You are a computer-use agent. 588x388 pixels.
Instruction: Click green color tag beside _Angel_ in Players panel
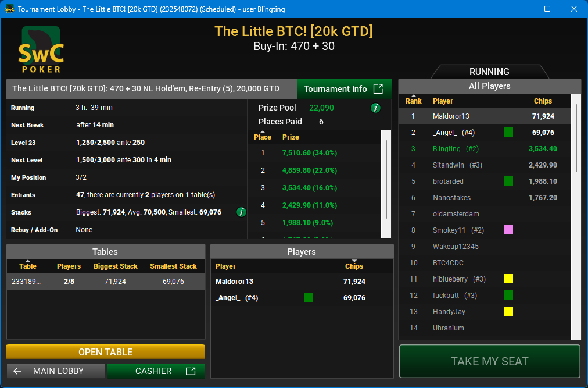coord(309,297)
